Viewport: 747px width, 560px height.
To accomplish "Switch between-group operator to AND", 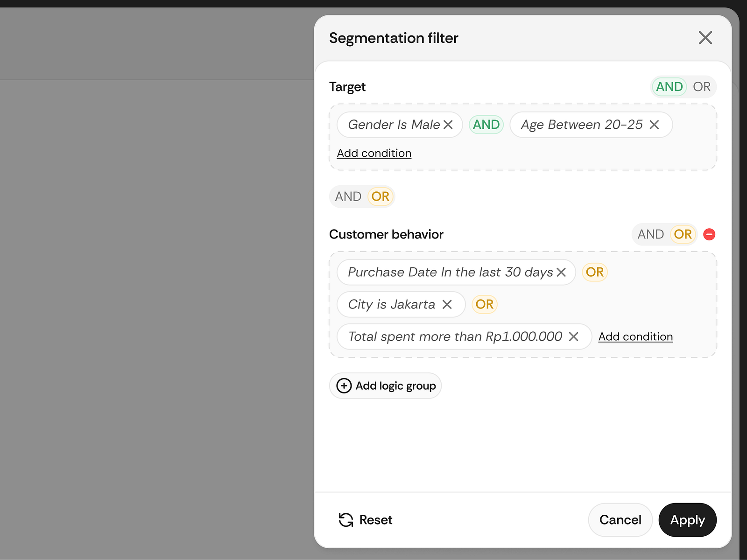I will [x=348, y=196].
